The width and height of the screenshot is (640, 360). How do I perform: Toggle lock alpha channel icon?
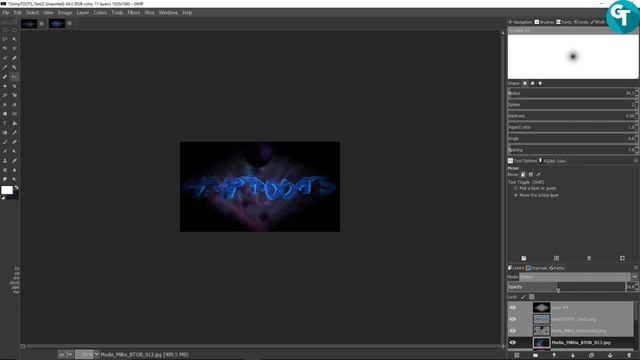click(531, 297)
